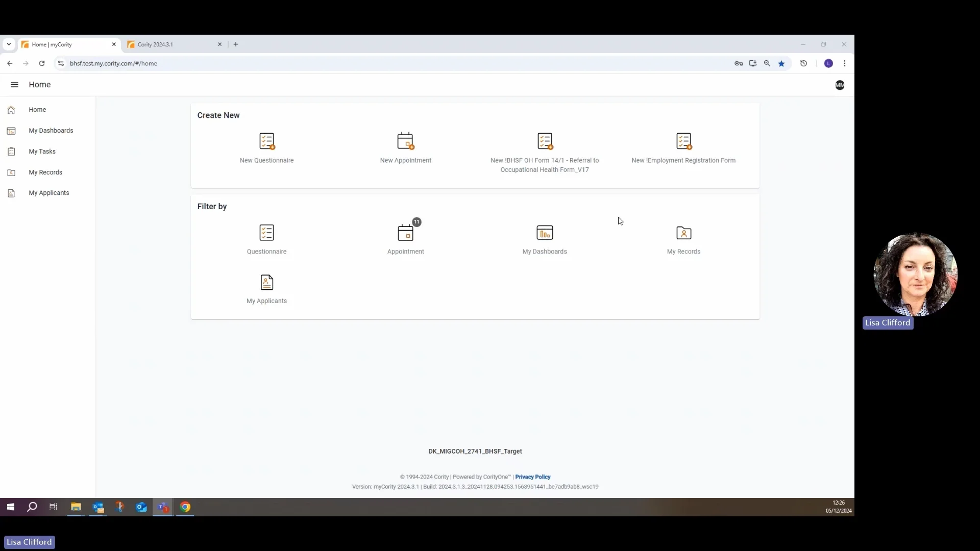Screen dimensions: 980x551
Task: Open the user profile avatar menu
Action: [x=840, y=85]
